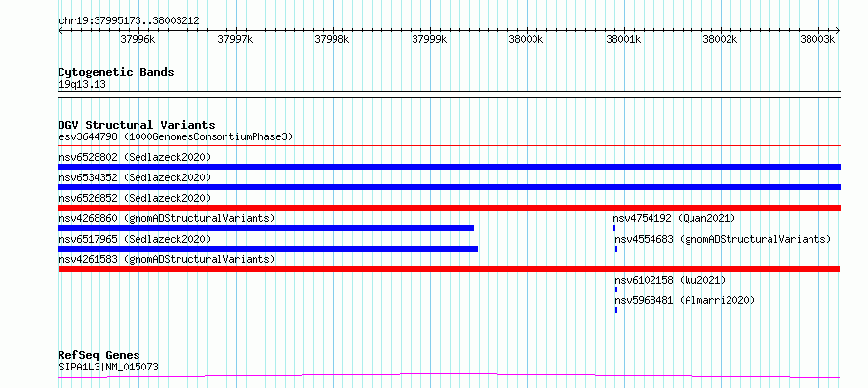Screen dimensions: 868x388
Task: Click the chr19:37995173..38003212 region label
Action: tap(129, 21)
